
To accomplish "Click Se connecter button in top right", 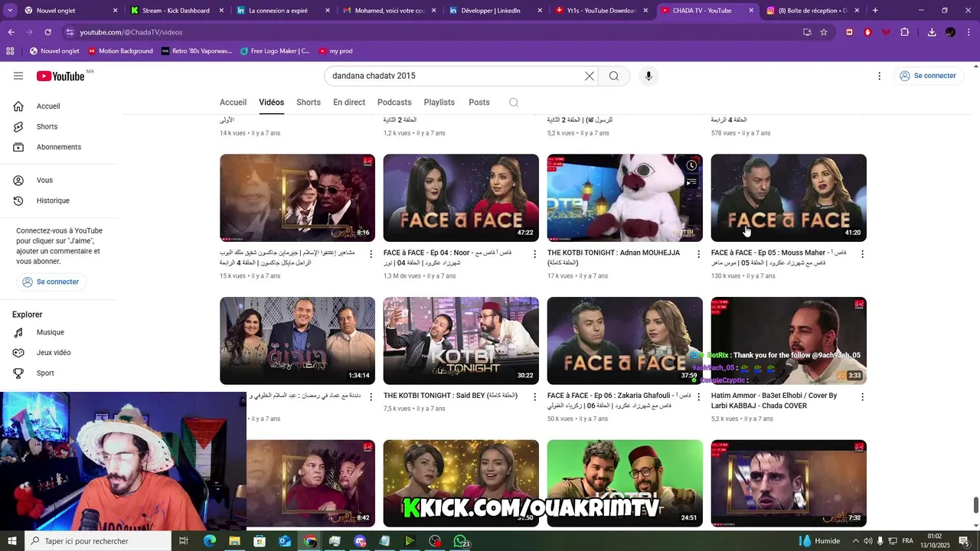I will click(x=928, y=76).
